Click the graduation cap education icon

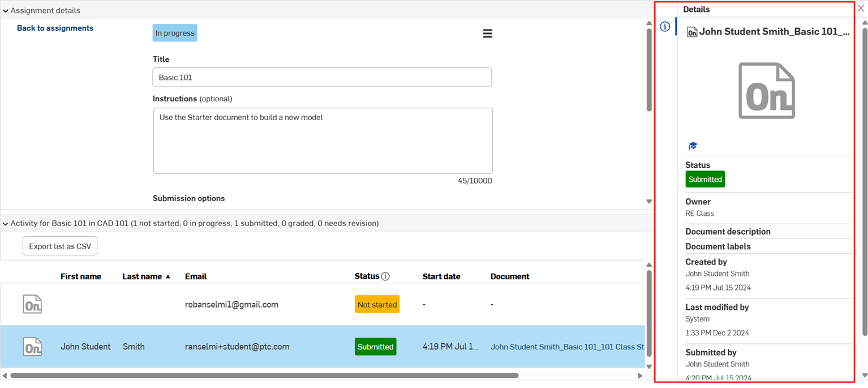click(x=693, y=146)
